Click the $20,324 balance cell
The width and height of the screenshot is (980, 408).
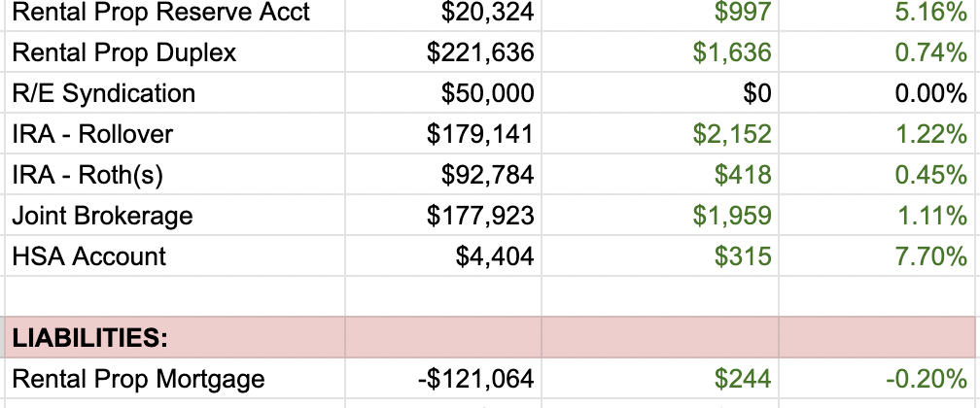(x=487, y=13)
